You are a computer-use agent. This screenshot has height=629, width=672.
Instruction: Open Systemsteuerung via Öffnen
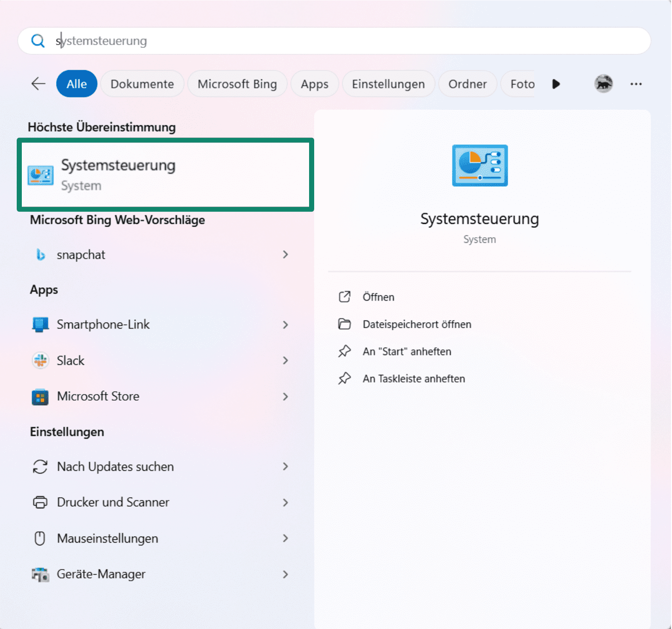point(378,297)
